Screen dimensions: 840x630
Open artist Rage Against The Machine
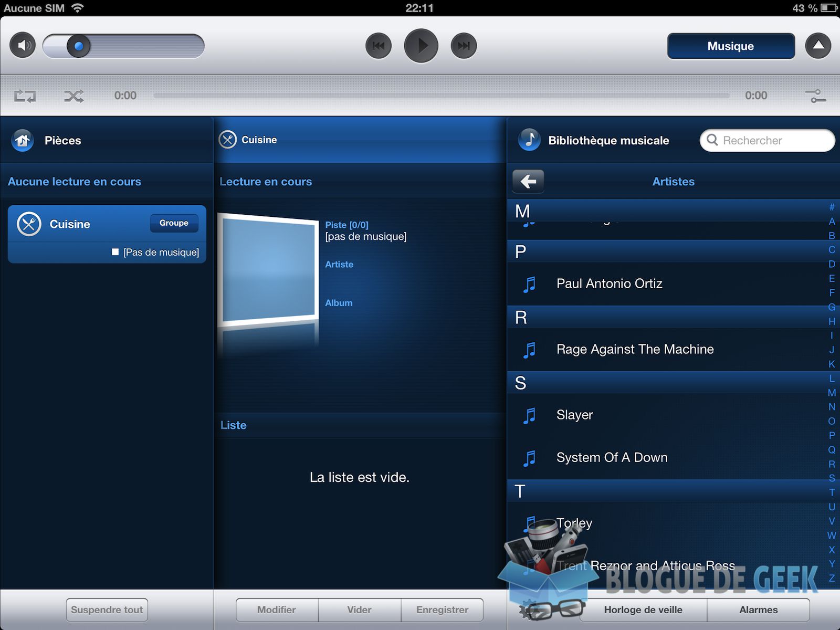click(667, 349)
